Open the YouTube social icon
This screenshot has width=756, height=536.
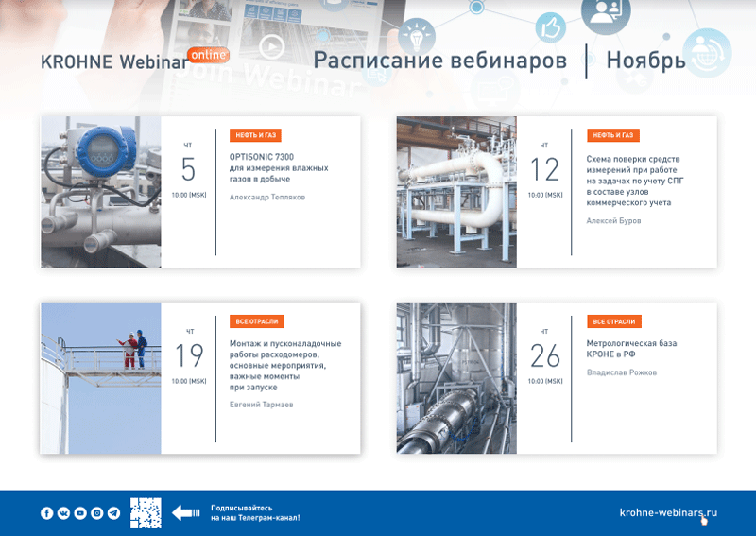[80, 513]
